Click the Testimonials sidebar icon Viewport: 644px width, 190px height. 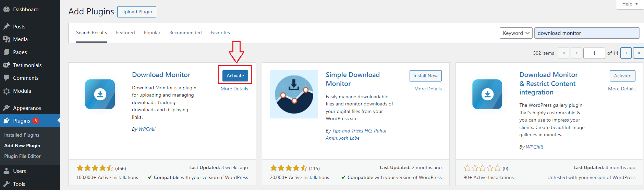click(x=6, y=65)
